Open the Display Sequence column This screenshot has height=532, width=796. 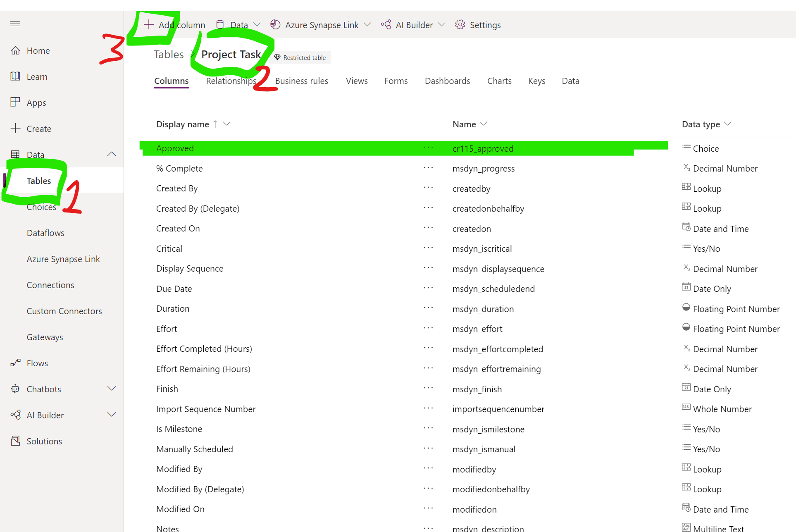coord(190,269)
